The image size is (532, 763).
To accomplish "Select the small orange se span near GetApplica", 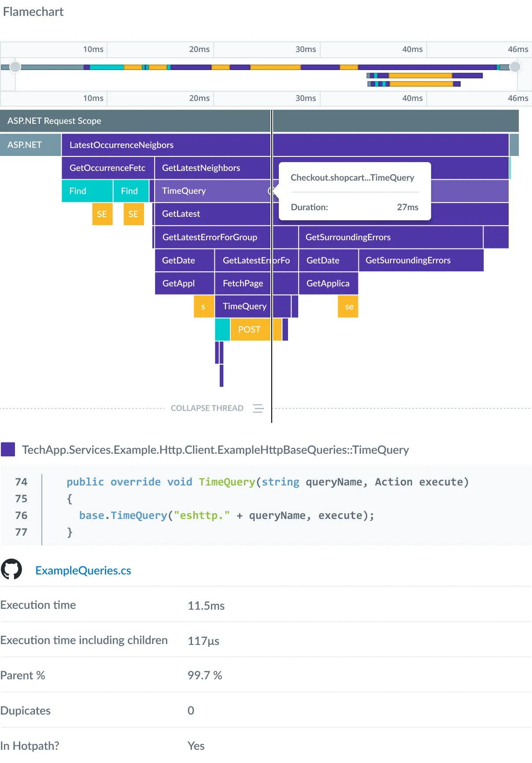I will point(348,306).
